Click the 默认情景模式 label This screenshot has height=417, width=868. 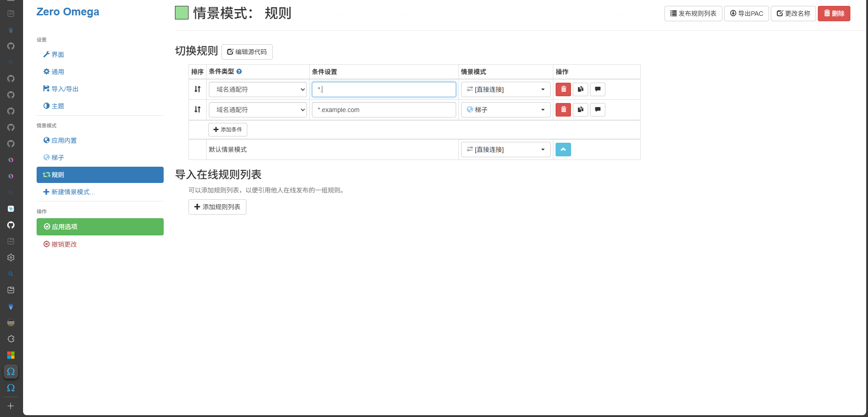[228, 150]
